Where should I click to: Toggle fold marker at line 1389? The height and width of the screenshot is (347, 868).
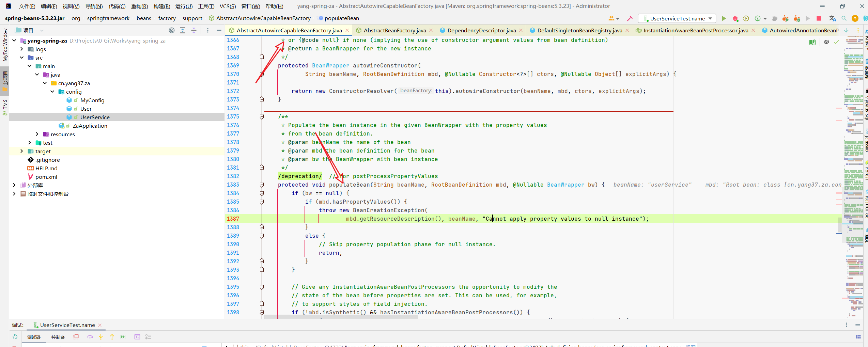click(x=262, y=236)
